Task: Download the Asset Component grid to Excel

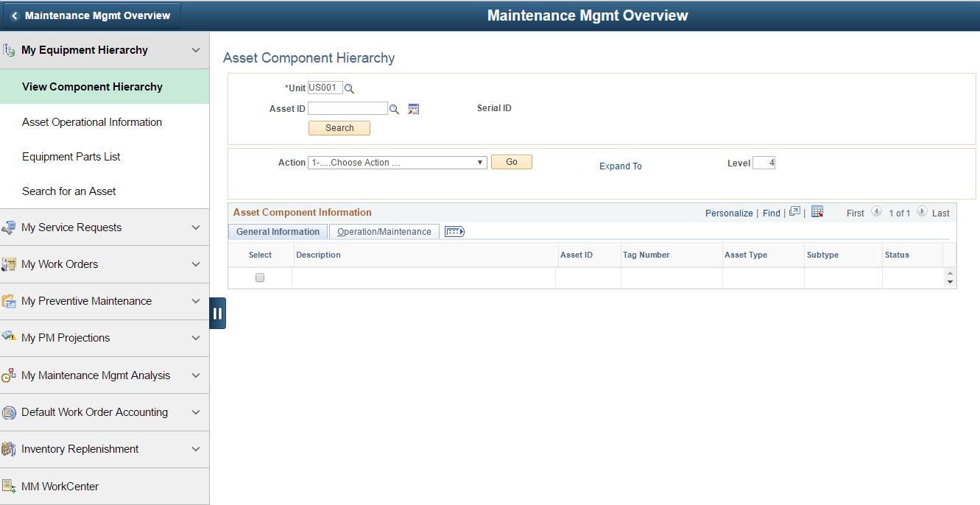Action: (817, 211)
